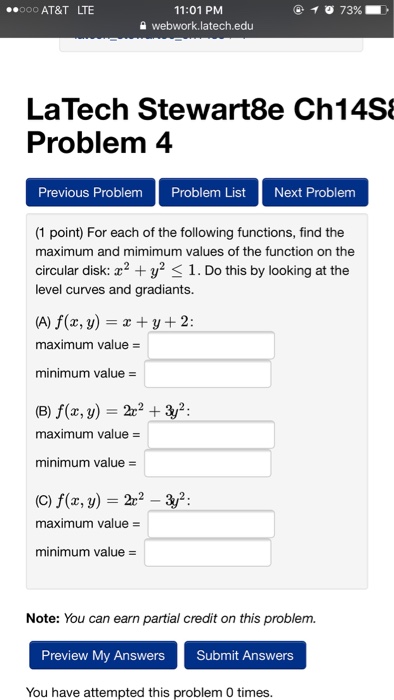
Task: Focus part A minimum value field
Action: pos(207,374)
